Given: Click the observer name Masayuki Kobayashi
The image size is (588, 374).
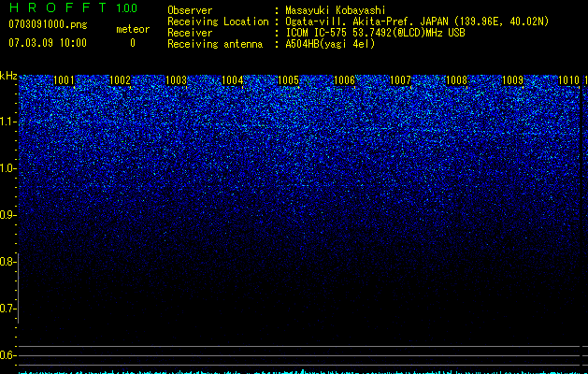Looking at the screenshot, I should point(336,10).
